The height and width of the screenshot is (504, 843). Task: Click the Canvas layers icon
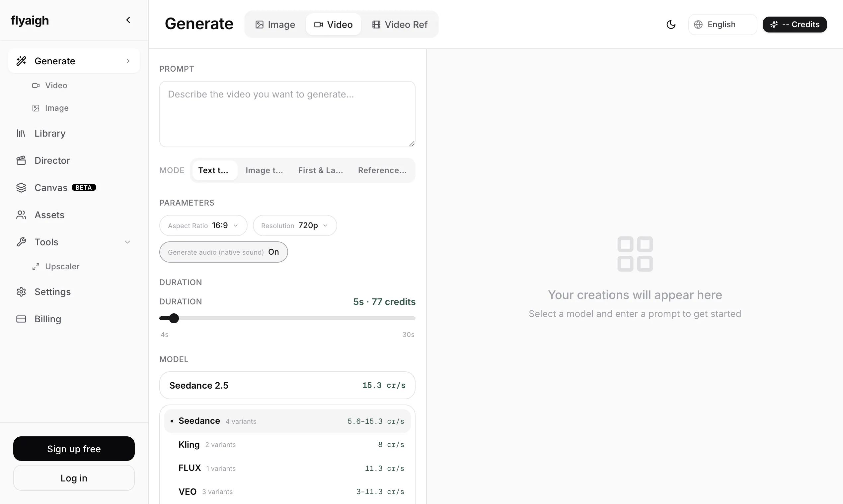click(21, 187)
